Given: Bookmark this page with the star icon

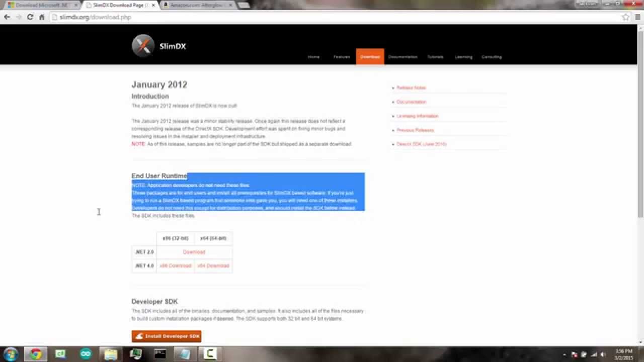Looking at the screenshot, I should tap(625, 17).
